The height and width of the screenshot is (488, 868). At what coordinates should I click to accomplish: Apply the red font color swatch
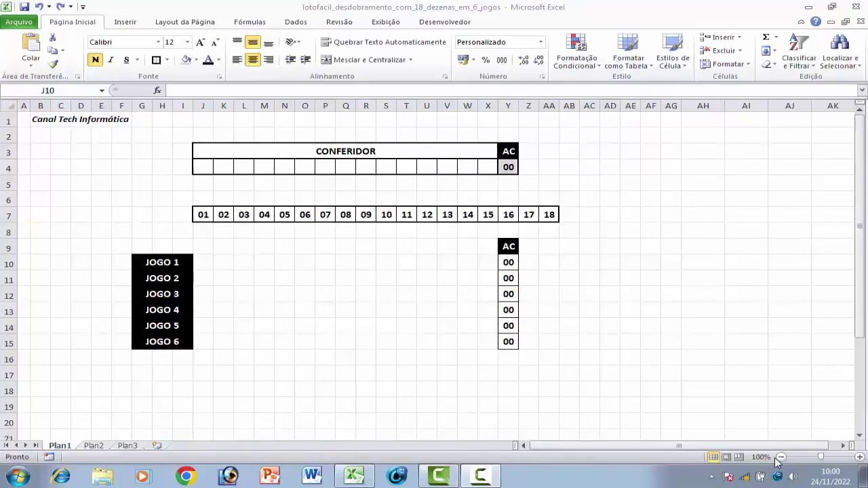208,60
